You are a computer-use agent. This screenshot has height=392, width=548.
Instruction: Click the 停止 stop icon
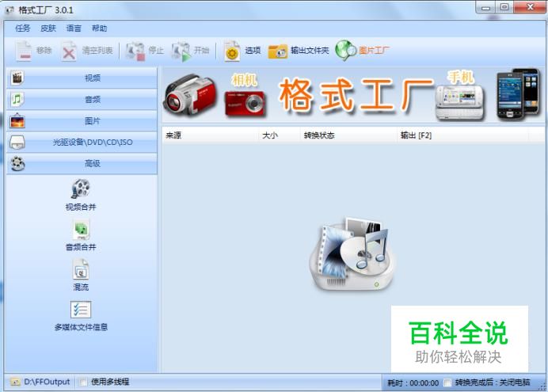click(135, 51)
